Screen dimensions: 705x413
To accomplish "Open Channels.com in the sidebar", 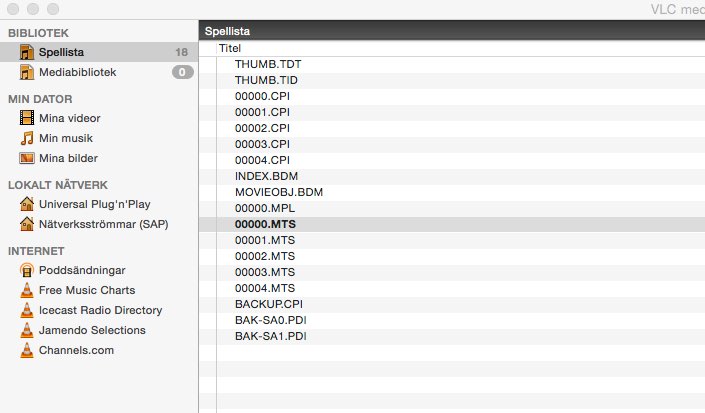I will click(76, 350).
